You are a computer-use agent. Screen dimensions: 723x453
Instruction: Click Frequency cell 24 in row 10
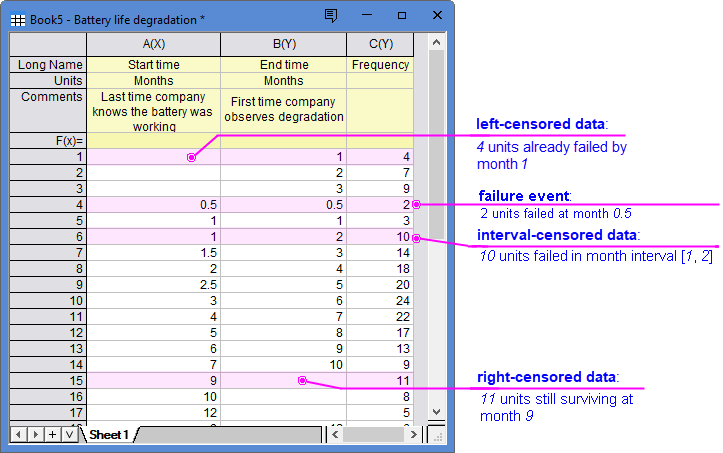click(x=380, y=301)
